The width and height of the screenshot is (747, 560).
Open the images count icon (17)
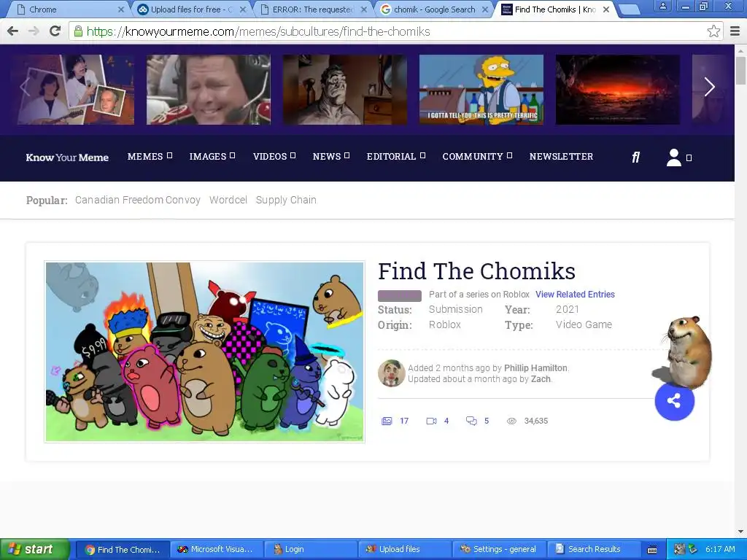tap(387, 421)
